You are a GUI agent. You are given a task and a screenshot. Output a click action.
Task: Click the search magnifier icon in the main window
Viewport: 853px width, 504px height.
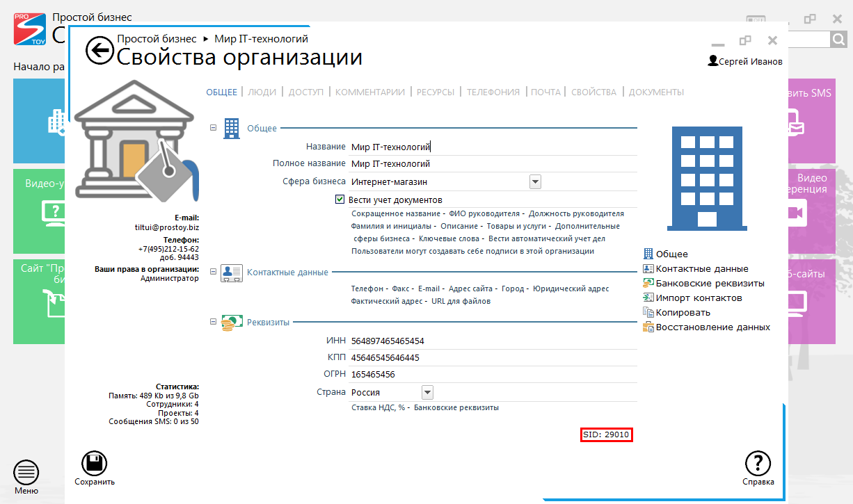point(838,40)
